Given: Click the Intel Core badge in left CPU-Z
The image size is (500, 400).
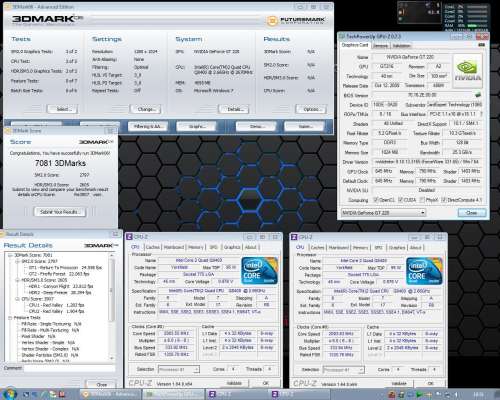Looking at the screenshot, I should point(259,270).
